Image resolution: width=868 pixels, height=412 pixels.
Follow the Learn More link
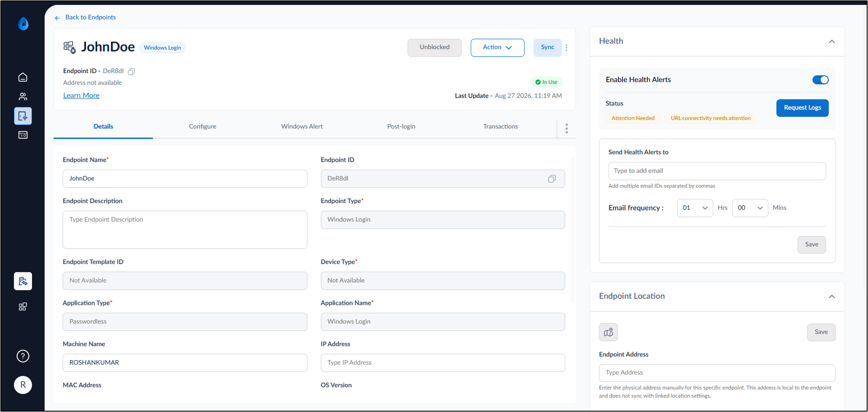coord(81,96)
